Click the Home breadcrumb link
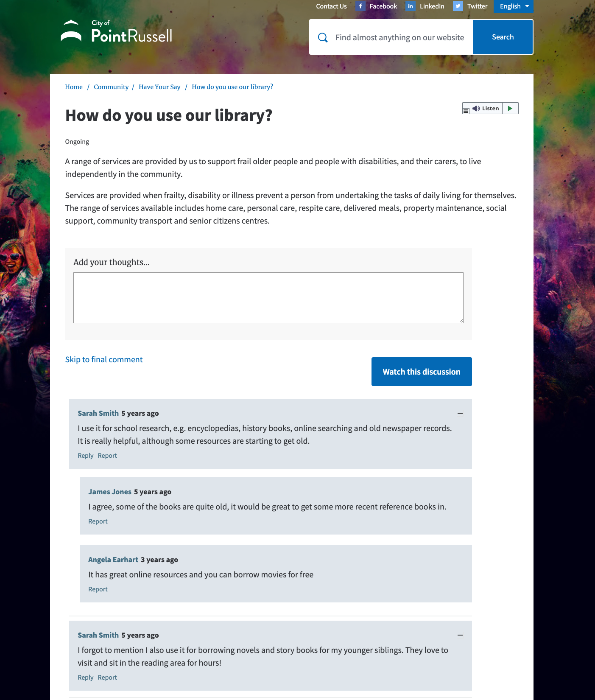Screen dimensions: 595x700 pos(74,87)
